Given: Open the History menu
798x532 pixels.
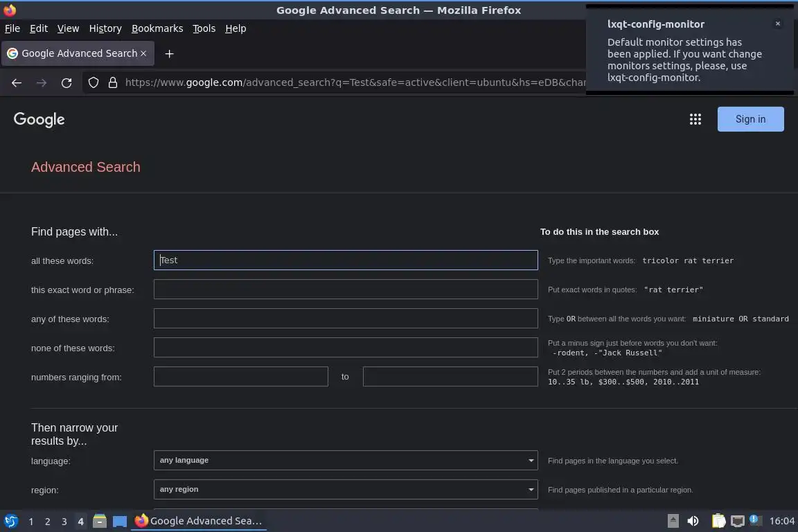Looking at the screenshot, I should pos(105,28).
